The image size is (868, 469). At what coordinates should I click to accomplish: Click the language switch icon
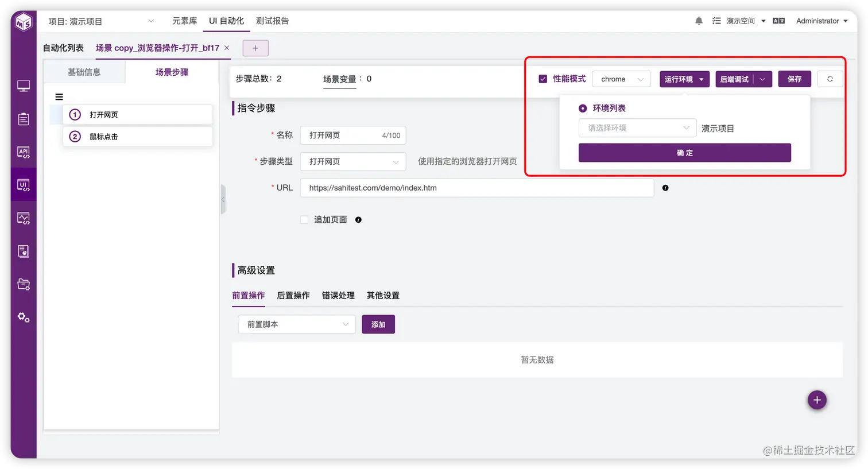tap(778, 21)
